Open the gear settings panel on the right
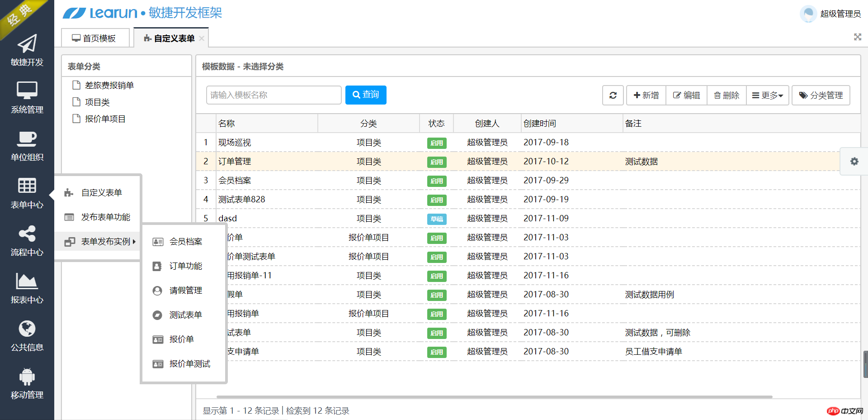Screen dimensions: 868x420 tap(854, 162)
